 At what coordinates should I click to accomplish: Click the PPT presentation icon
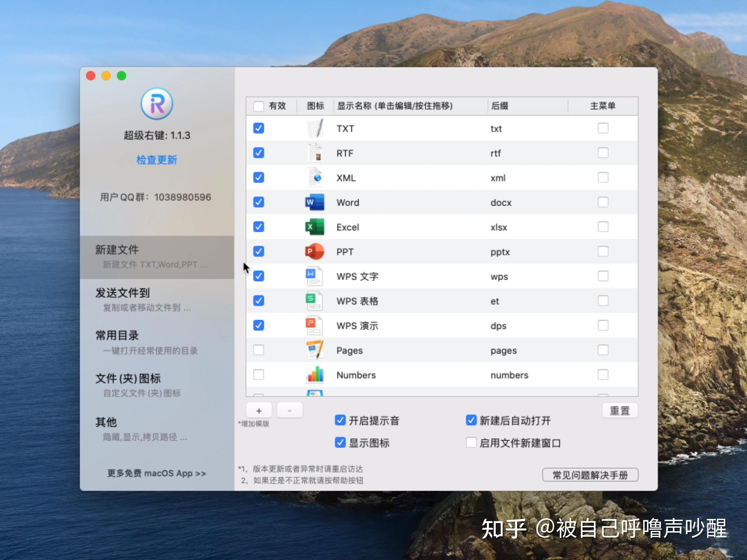(314, 252)
